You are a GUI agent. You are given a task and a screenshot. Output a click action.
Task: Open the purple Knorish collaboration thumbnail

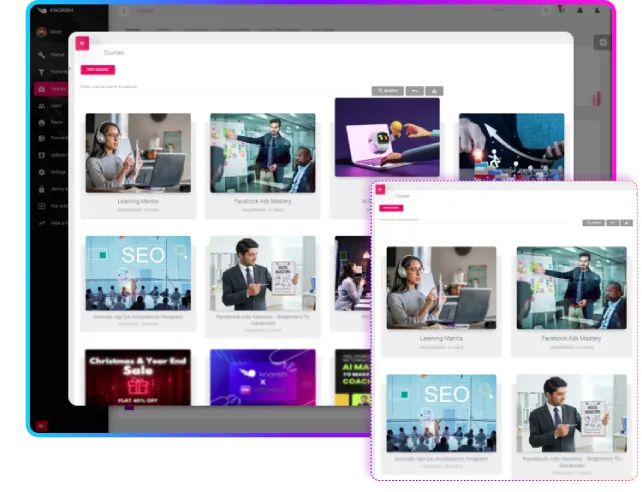(x=263, y=377)
